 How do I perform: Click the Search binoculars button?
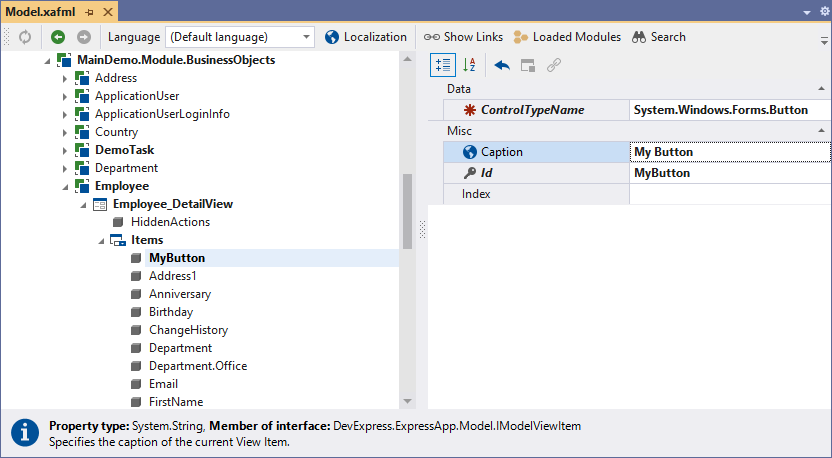(658, 37)
